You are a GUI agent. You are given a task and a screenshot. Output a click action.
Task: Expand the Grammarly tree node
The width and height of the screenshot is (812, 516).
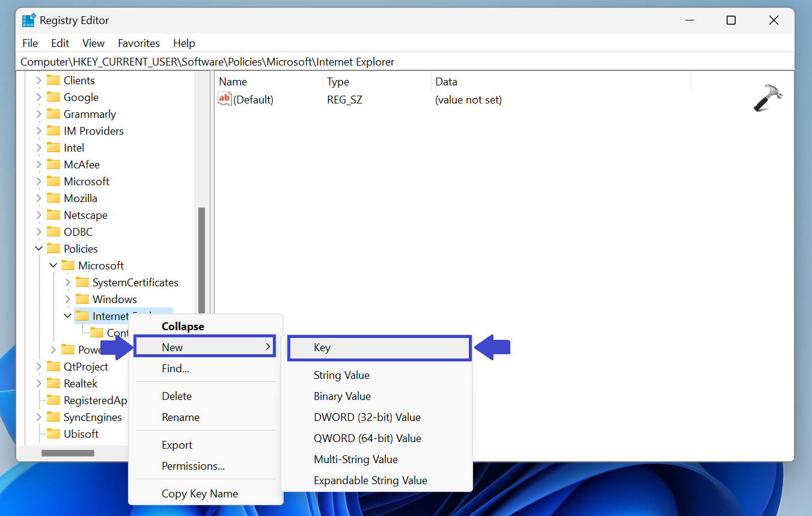tap(39, 114)
